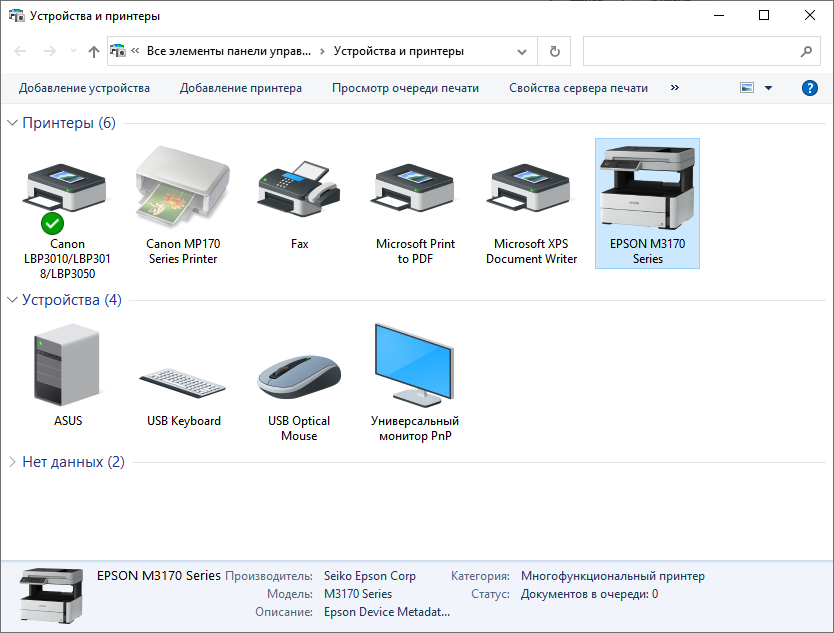Maximize the Устройства и принтеры window
The width and height of the screenshot is (834, 633).
(x=764, y=15)
